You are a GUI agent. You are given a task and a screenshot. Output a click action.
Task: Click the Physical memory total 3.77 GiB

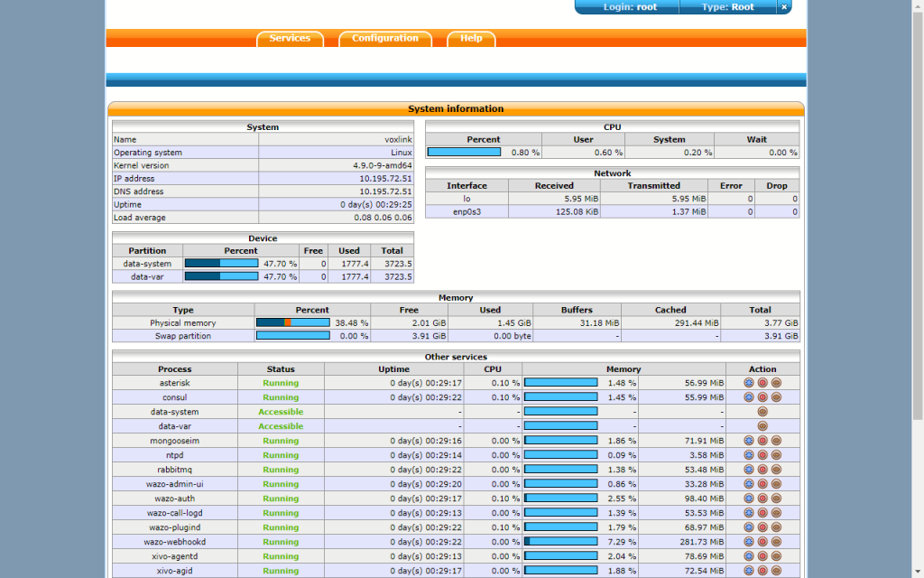pyautogui.click(x=781, y=322)
